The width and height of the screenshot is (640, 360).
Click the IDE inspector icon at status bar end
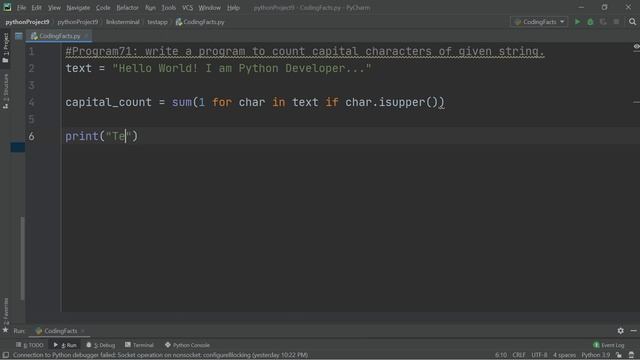pyautogui.click(x=632, y=355)
